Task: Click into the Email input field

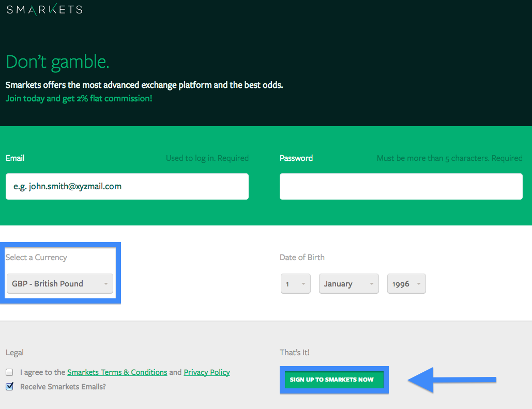Action: click(x=127, y=186)
